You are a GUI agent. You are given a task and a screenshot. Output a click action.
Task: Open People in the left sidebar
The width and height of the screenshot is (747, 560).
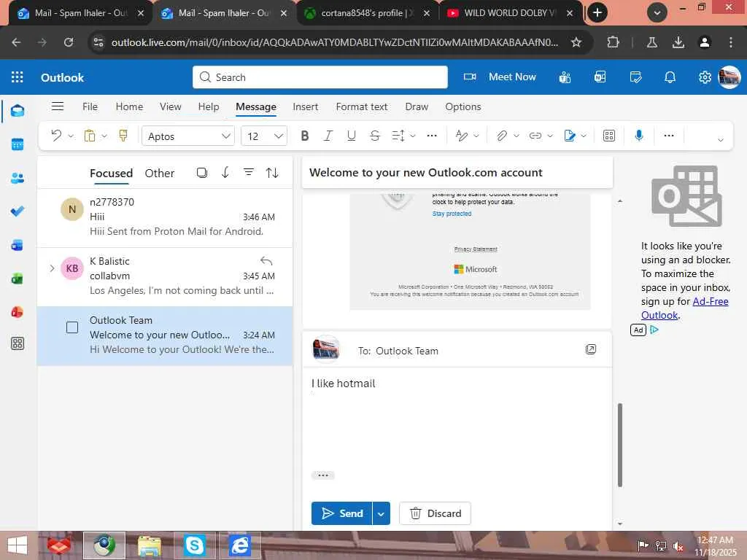[18, 178]
